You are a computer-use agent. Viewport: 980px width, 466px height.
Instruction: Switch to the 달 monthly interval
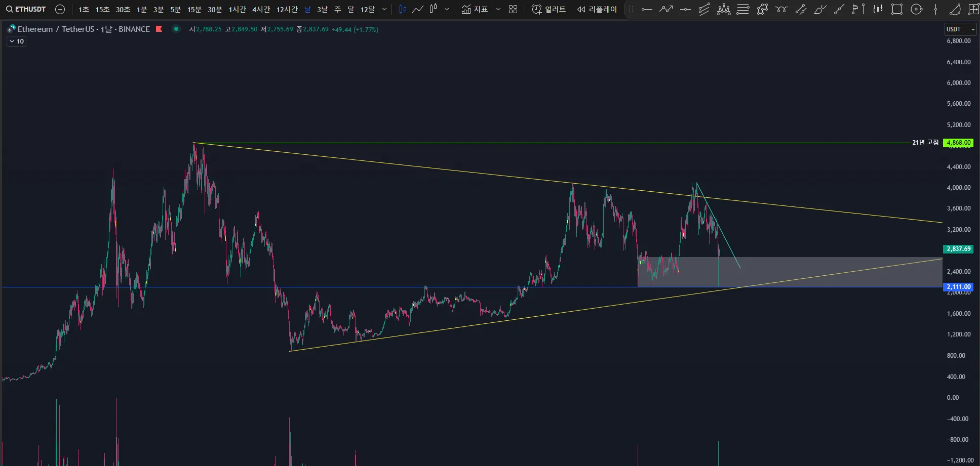351,9
